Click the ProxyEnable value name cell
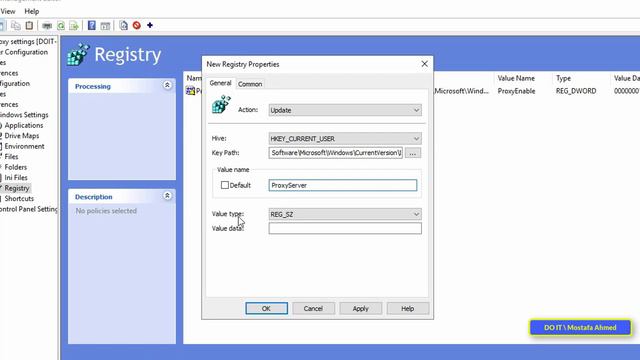Screen dimensions: 640x360 (516, 91)
